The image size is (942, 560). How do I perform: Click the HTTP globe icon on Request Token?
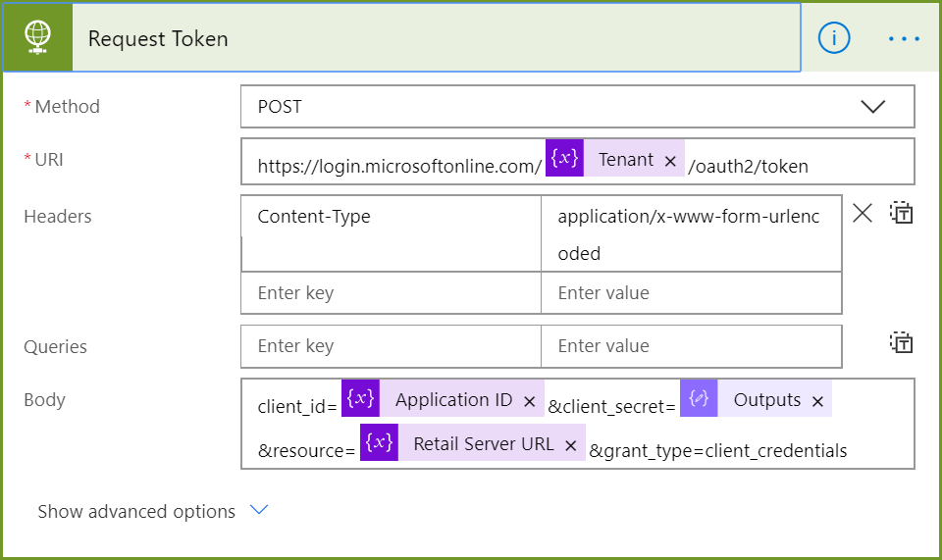[38, 38]
